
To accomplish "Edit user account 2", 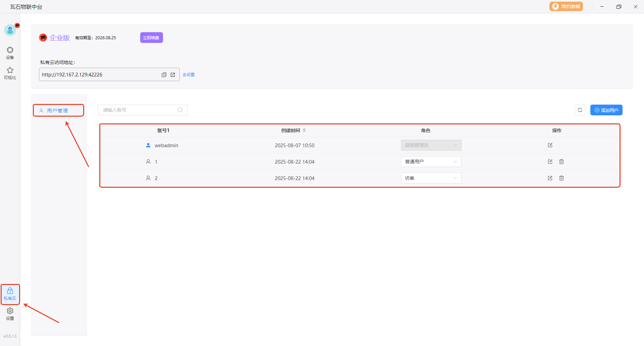I will click(x=550, y=178).
